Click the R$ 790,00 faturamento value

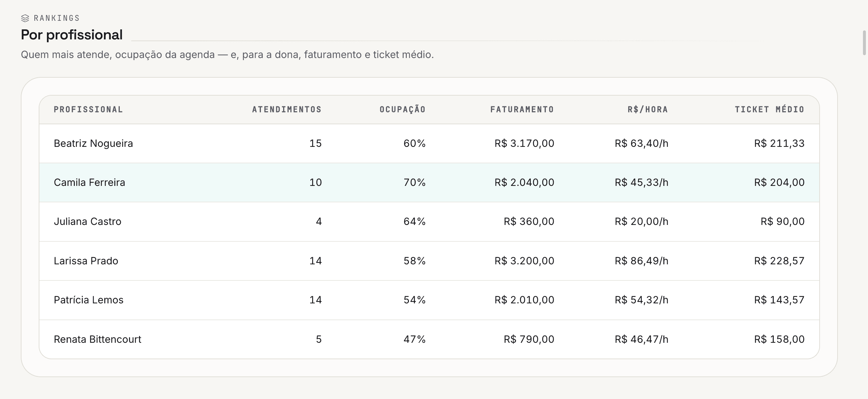[x=529, y=339]
